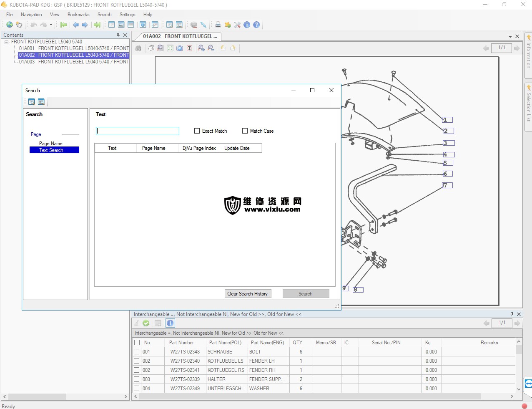Click first search icon in Search dialog toolbar
Viewport: 532px width, 409px height.
click(x=32, y=101)
